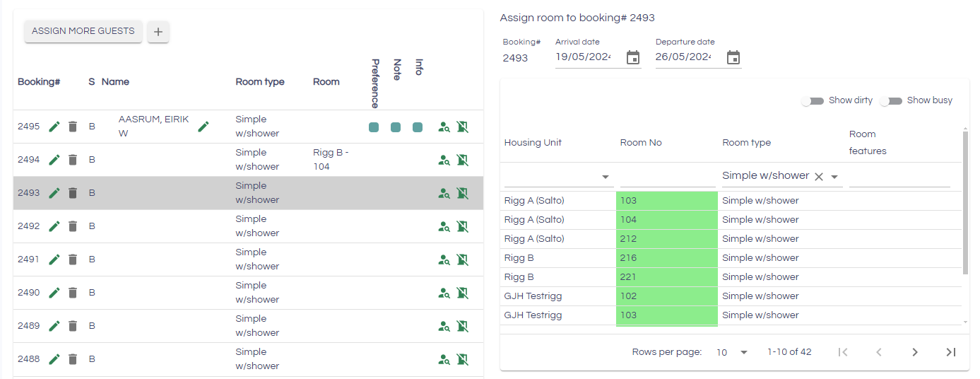The width and height of the screenshot is (980, 379).
Task: Click the Preference indicator for booking 2495
Action: click(374, 127)
